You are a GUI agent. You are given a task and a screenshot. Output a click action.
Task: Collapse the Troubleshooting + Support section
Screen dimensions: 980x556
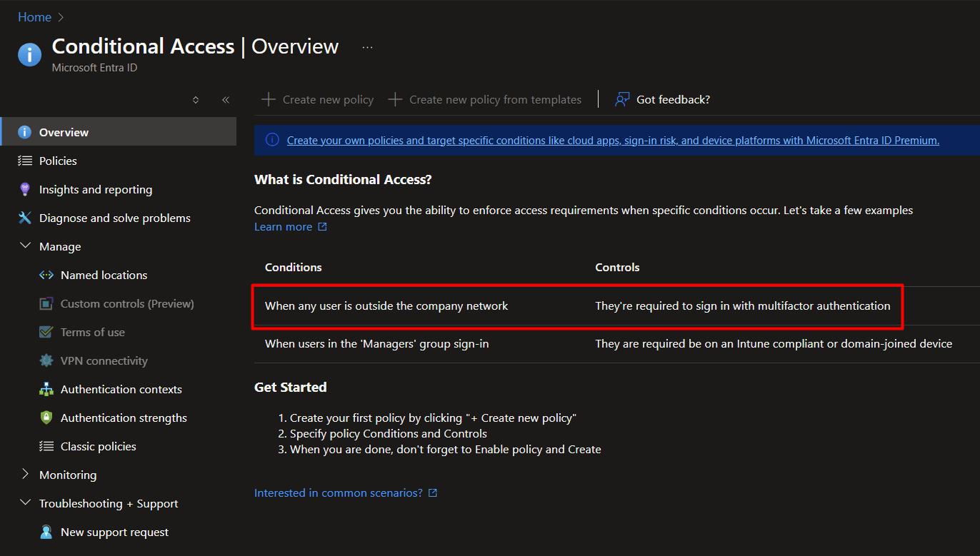pyautogui.click(x=26, y=503)
